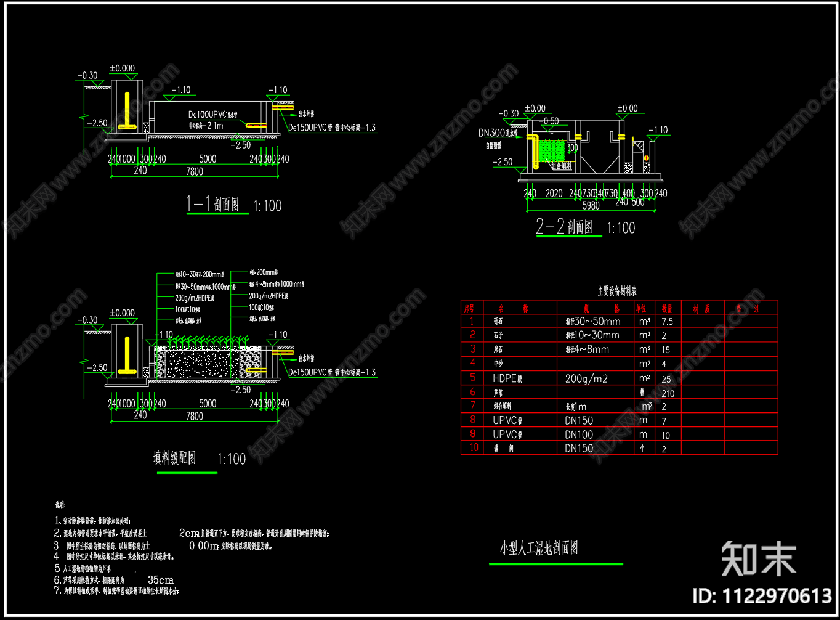
Task: Select the "-0.50" elevation mark in 2-2 section
Action: (x=551, y=121)
